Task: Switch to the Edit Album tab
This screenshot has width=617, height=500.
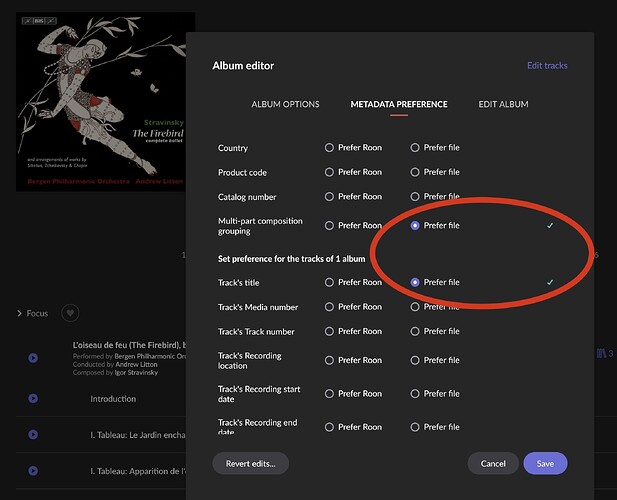Action: tap(503, 104)
